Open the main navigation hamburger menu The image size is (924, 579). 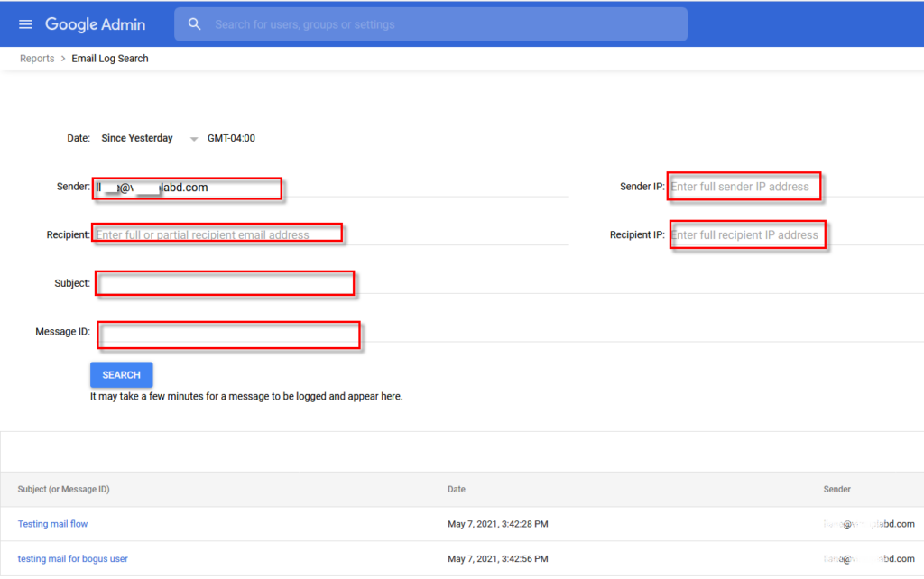(x=25, y=23)
